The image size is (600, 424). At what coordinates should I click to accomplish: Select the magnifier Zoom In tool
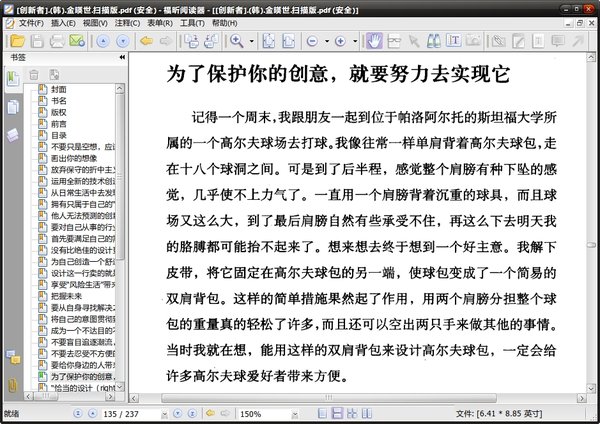[x=236, y=41]
